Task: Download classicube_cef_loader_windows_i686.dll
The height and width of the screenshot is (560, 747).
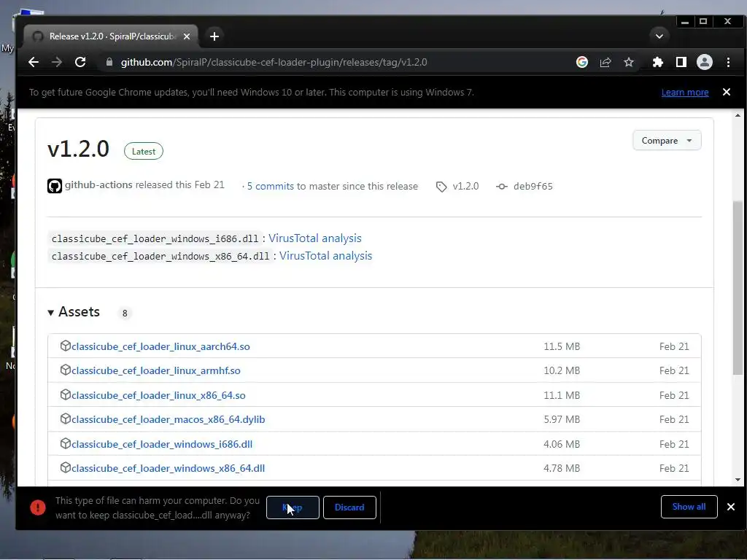Action: tap(162, 444)
